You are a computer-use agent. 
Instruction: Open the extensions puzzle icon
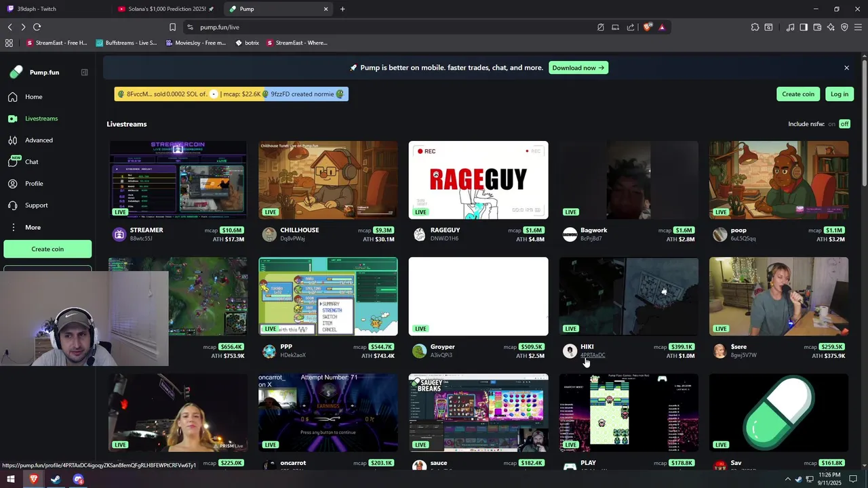click(x=755, y=27)
